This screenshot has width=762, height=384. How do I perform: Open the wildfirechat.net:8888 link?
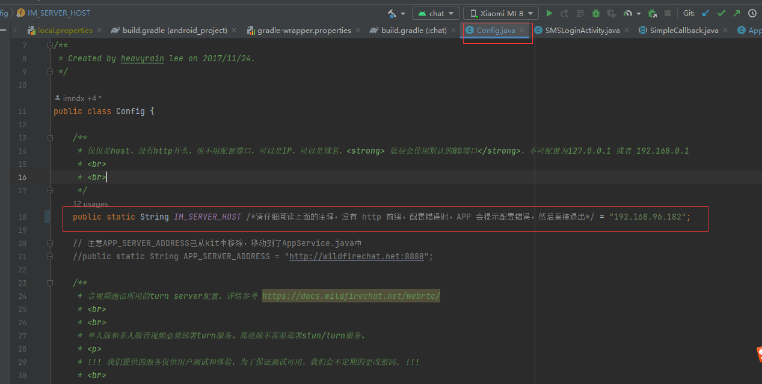click(356, 256)
